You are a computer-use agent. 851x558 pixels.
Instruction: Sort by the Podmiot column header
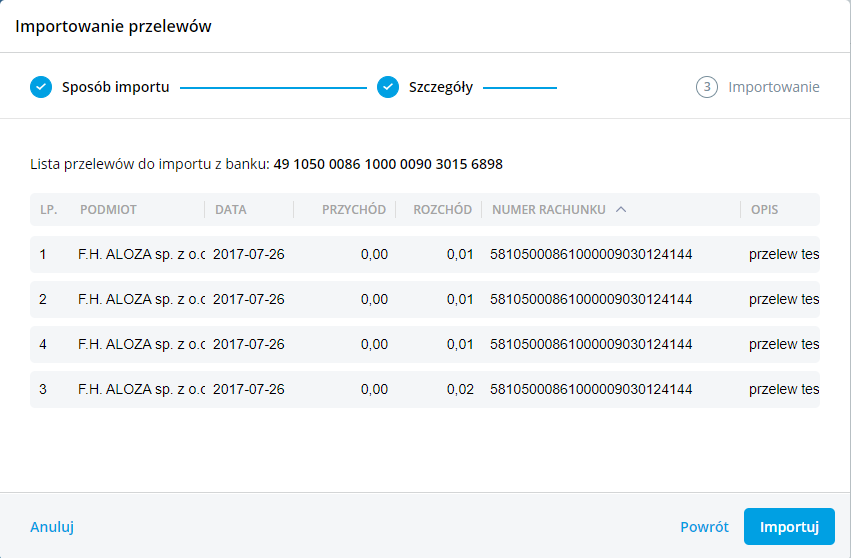pyautogui.click(x=108, y=210)
